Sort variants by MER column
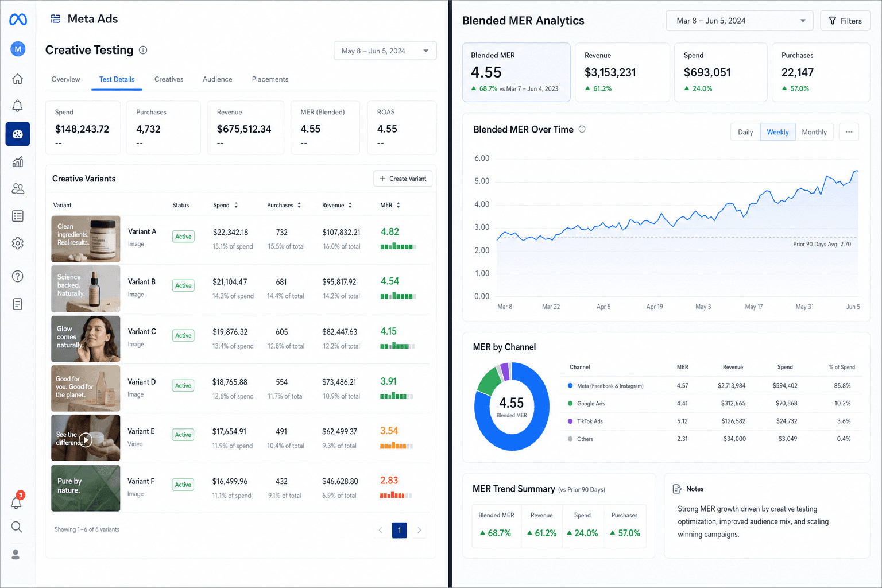 tap(390, 205)
